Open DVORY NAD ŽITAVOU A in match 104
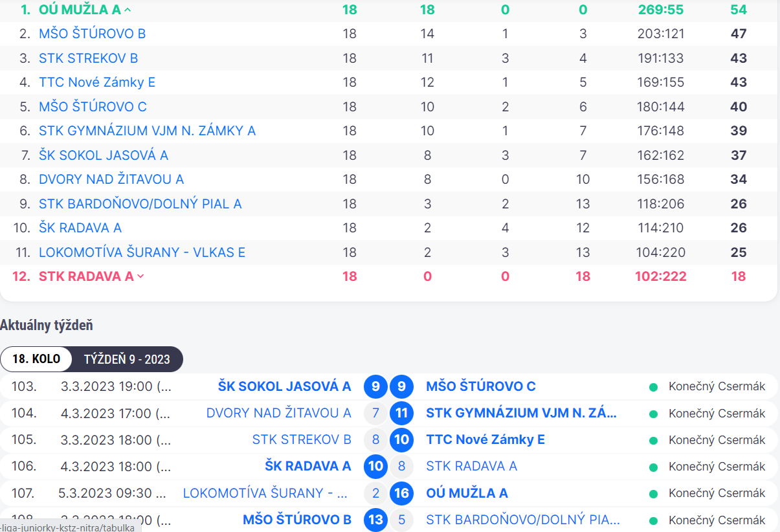 [x=279, y=413]
